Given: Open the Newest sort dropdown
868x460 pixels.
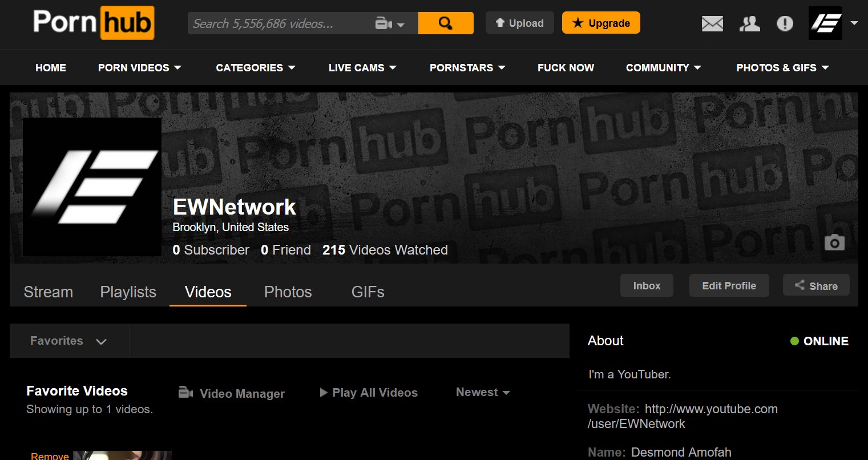Looking at the screenshot, I should pos(483,392).
